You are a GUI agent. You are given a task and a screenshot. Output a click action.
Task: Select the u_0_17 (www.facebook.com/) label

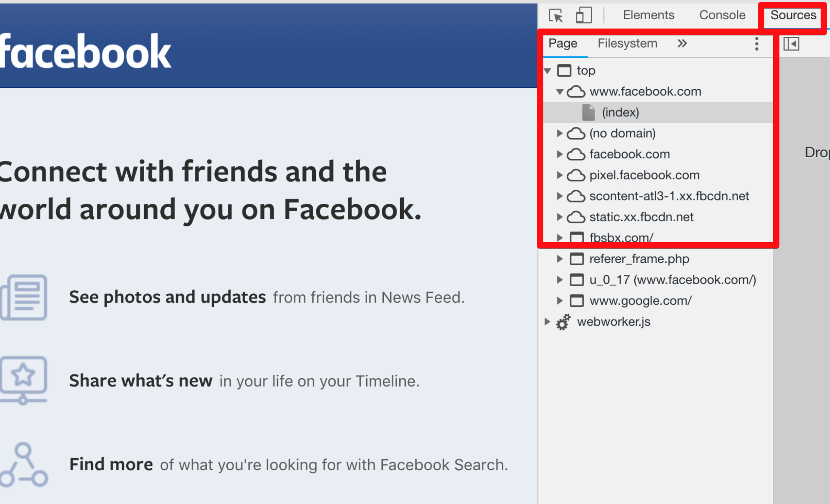point(672,280)
